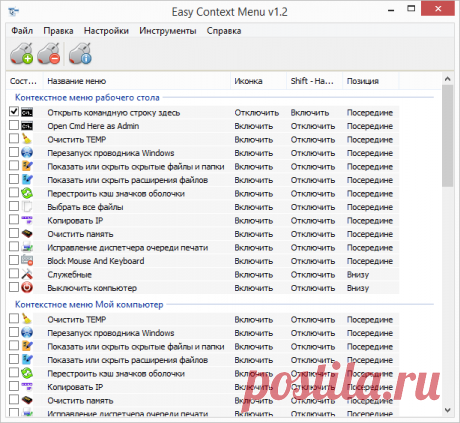Click the globe icon in desktop menu section

tap(27, 153)
